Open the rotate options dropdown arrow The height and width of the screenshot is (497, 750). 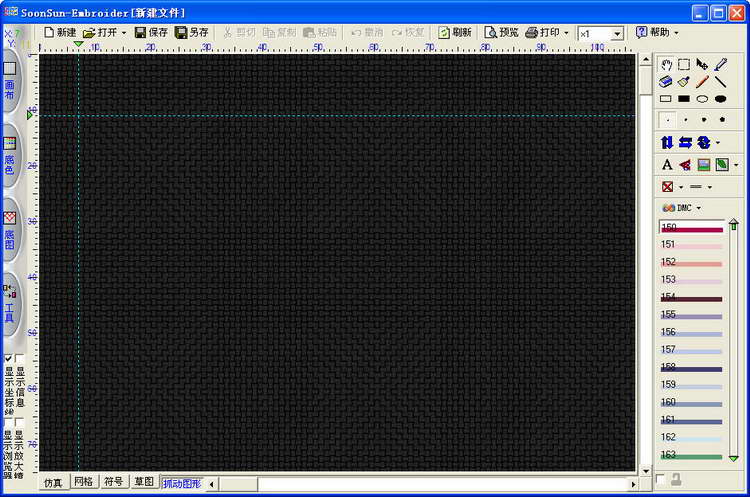click(x=717, y=143)
